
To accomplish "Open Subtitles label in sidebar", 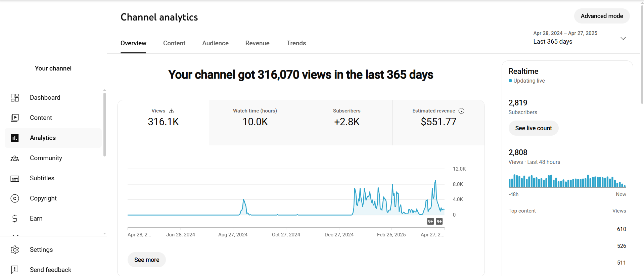I will coord(42,178).
